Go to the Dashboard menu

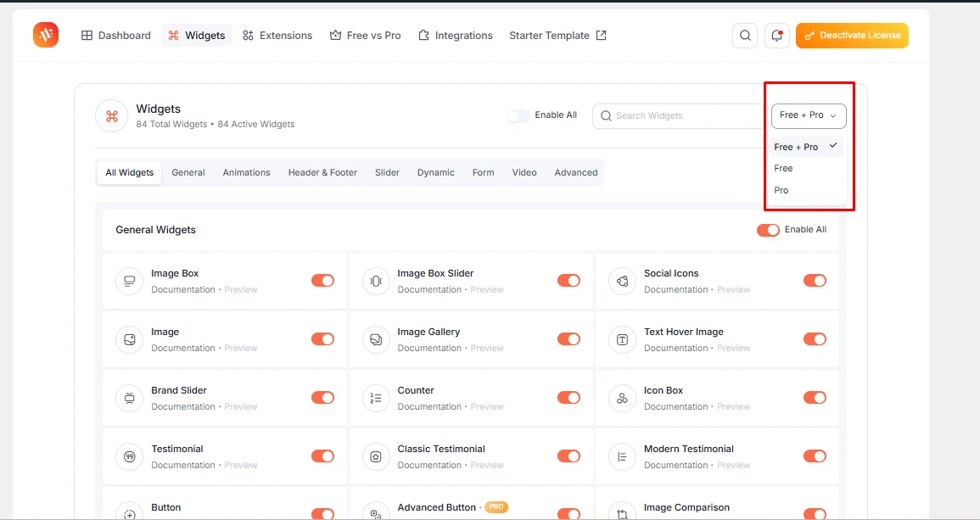tap(116, 36)
